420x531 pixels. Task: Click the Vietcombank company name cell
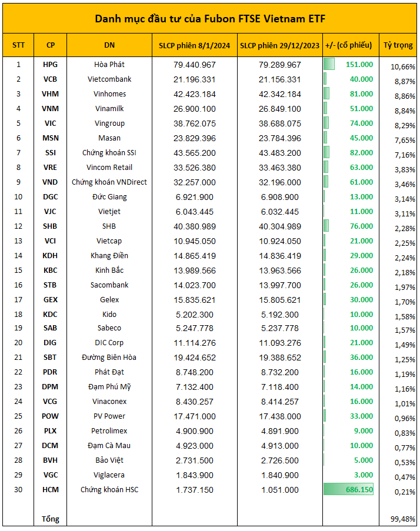click(109, 79)
